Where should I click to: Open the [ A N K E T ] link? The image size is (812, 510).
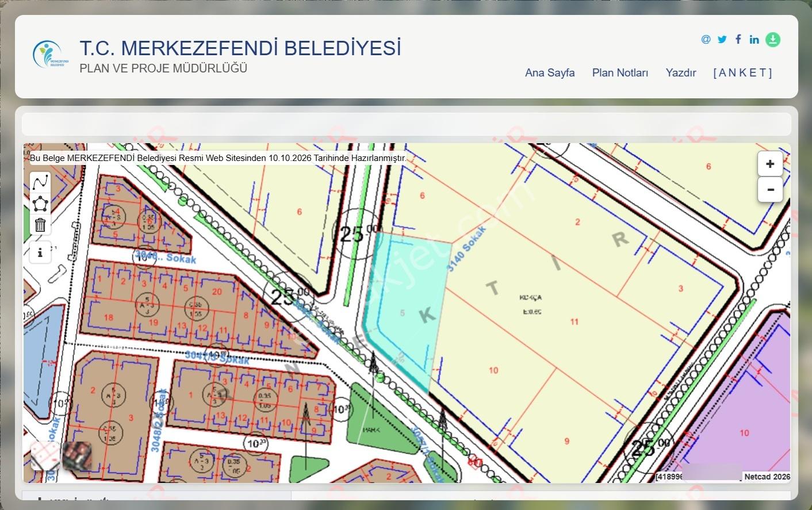(742, 72)
